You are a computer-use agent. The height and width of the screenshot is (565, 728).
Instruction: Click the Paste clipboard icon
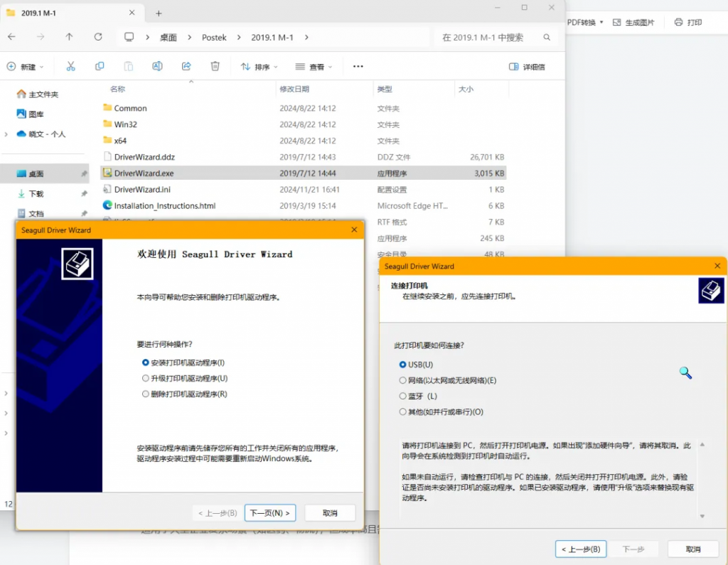point(129,66)
